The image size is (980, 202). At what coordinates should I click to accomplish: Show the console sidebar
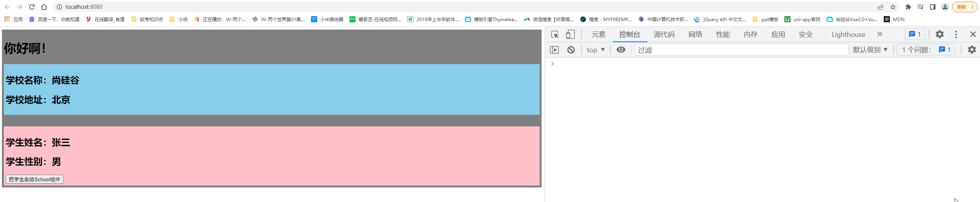point(555,50)
